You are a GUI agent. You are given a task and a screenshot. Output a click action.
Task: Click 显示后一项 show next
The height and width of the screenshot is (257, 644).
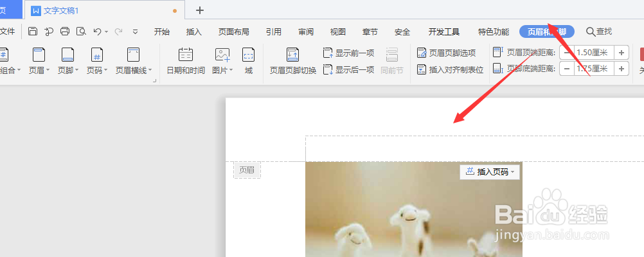pos(349,70)
